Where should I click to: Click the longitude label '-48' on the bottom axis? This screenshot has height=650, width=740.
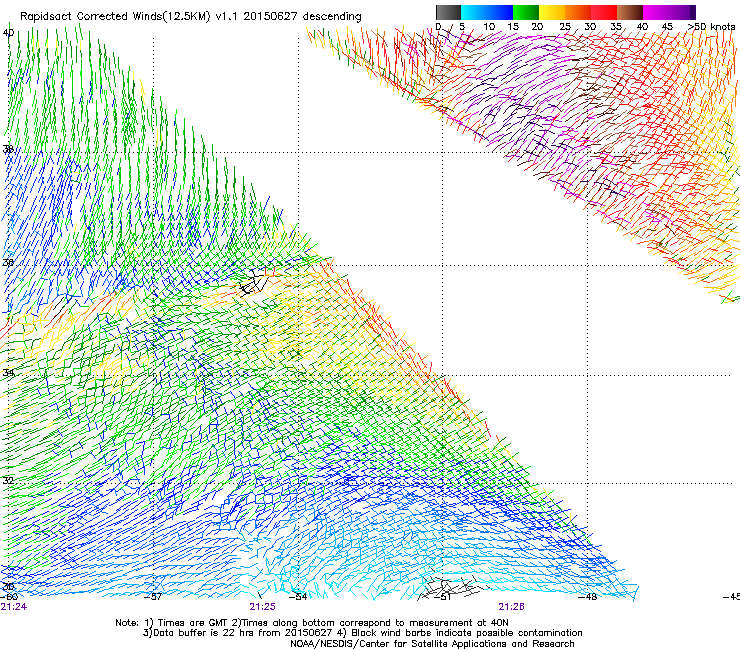pos(588,597)
